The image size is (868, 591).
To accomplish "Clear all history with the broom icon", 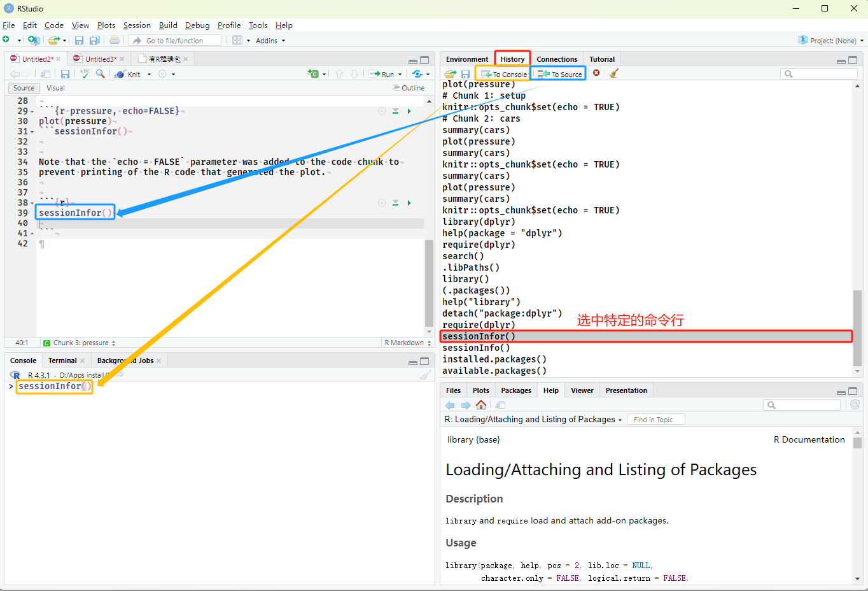I will click(x=614, y=73).
